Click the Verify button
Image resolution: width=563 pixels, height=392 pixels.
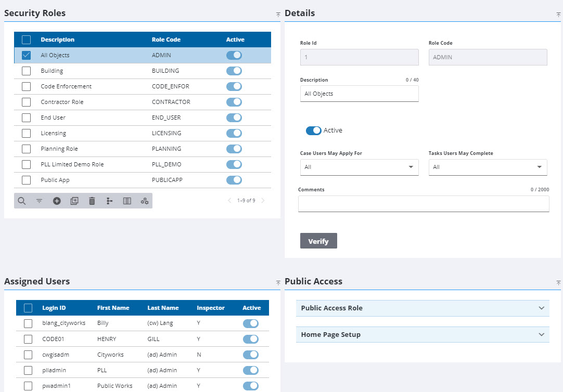coord(318,241)
